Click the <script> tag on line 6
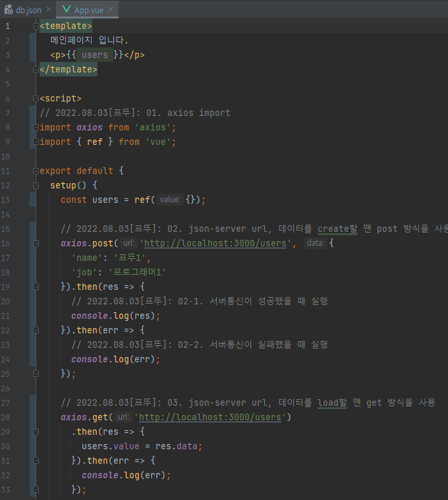The width and height of the screenshot is (448, 500). (x=61, y=99)
